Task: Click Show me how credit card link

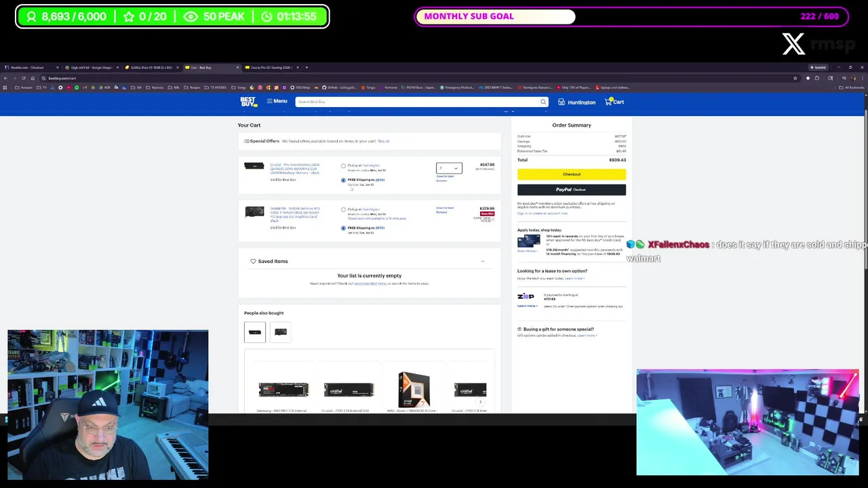Action: click(527, 251)
